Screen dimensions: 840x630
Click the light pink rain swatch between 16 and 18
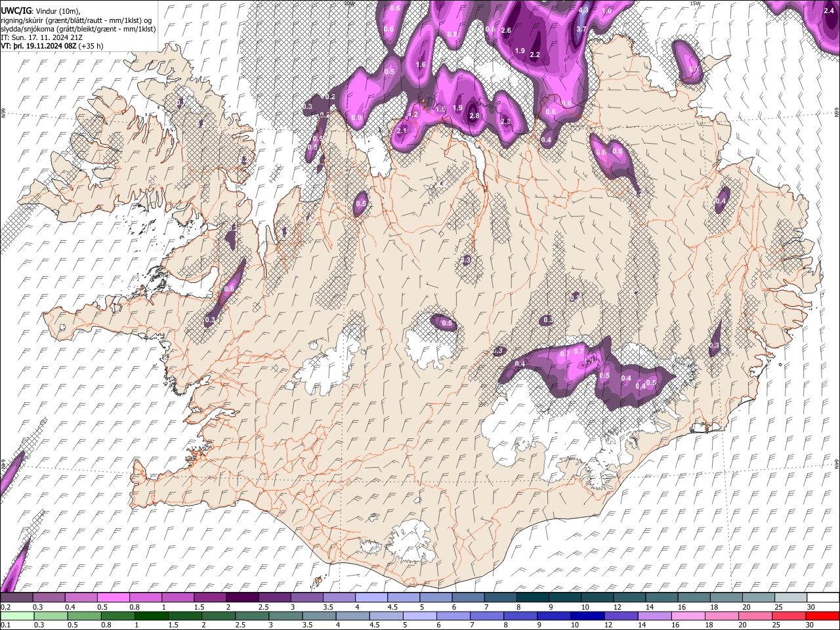click(688, 616)
